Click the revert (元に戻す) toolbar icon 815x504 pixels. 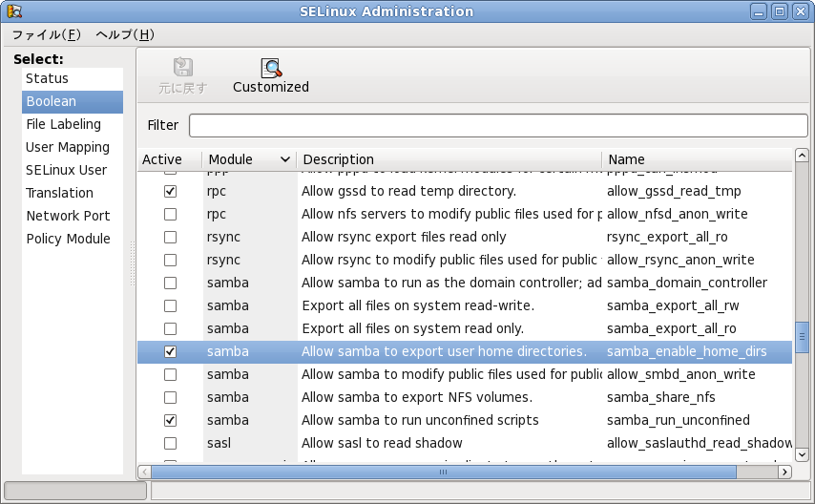(182, 68)
